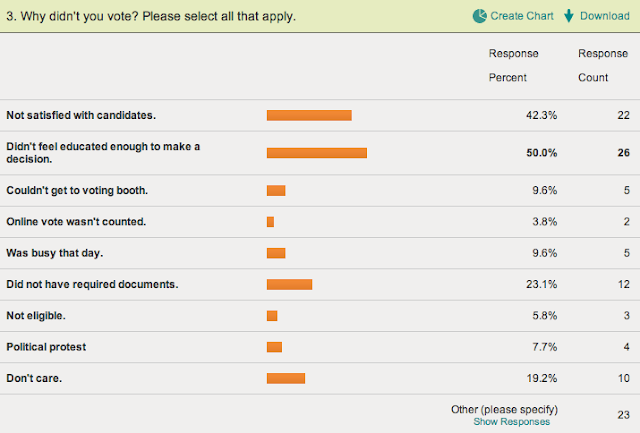Select the "Online vote wasn't counted." label
This screenshot has height=433, width=640.
click(x=76, y=221)
